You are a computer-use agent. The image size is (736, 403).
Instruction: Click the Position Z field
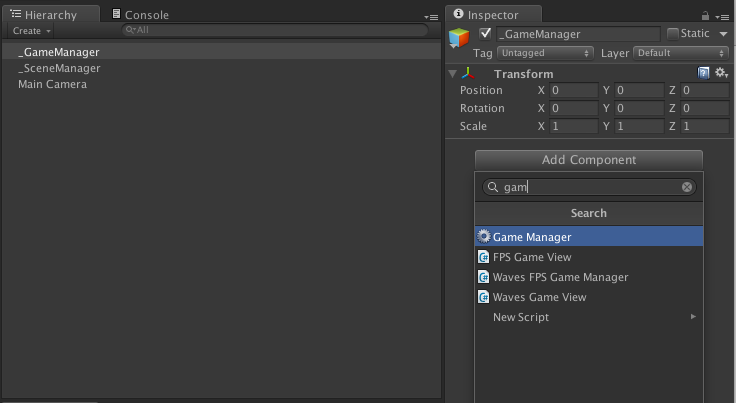[x=705, y=90]
